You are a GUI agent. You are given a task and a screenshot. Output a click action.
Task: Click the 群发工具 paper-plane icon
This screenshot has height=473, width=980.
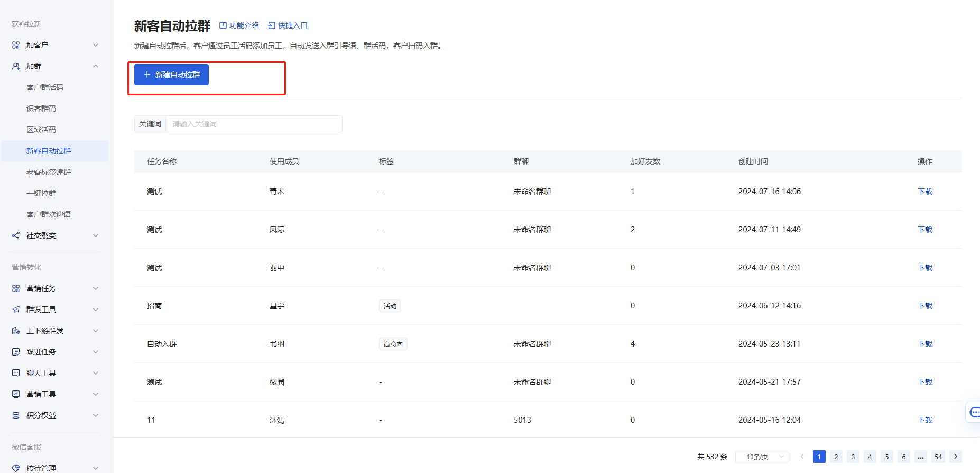[x=16, y=310]
